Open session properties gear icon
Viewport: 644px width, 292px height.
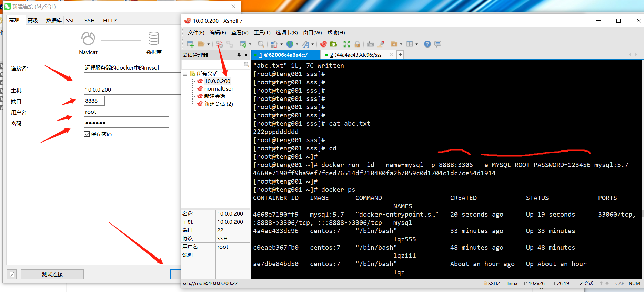point(243,44)
